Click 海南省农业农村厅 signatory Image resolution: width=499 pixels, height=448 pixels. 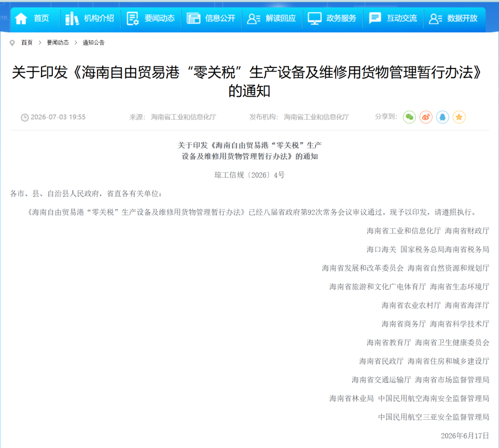pyautogui.click(x=411, y=305)
